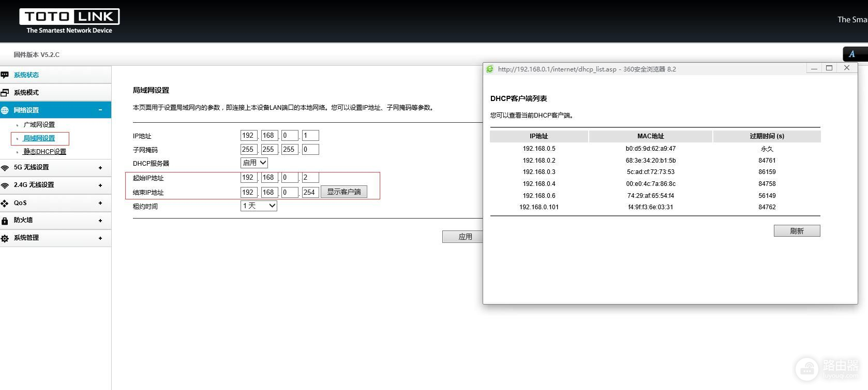Image resolution: width=868 pixels, height=390 pixels.
Task: Click the 192.168.0.3 table cell
Action: point(539,172)
